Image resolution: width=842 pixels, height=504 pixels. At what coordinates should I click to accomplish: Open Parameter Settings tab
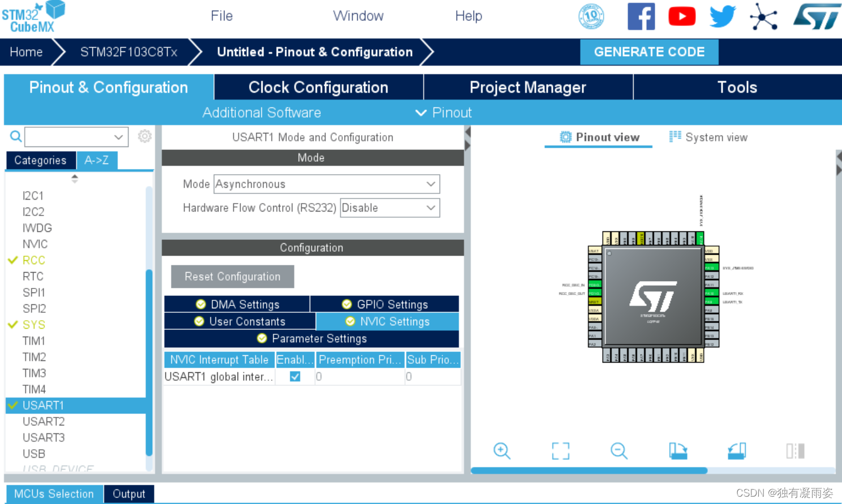click(x=312, y=338)
